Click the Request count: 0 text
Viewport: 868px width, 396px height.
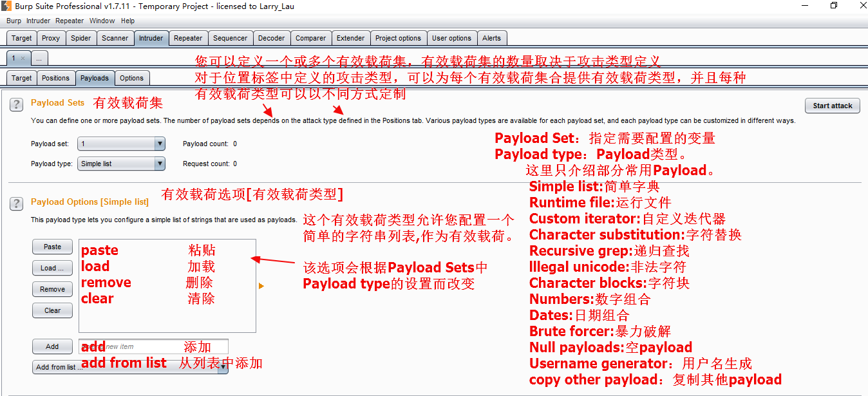[x=210, y=164]
